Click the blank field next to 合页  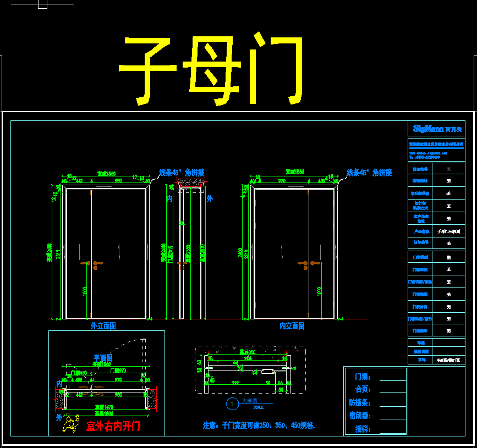pyautogui.click(x=392, y=391)
